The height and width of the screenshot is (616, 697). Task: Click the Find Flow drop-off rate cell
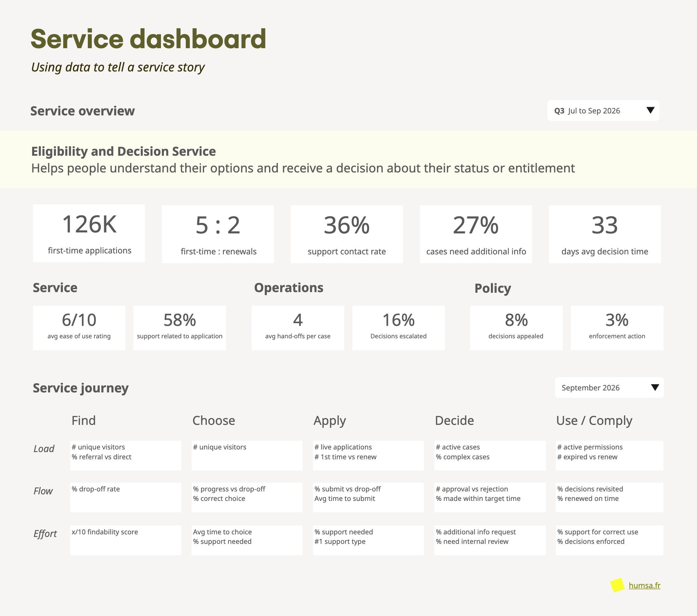126,497
